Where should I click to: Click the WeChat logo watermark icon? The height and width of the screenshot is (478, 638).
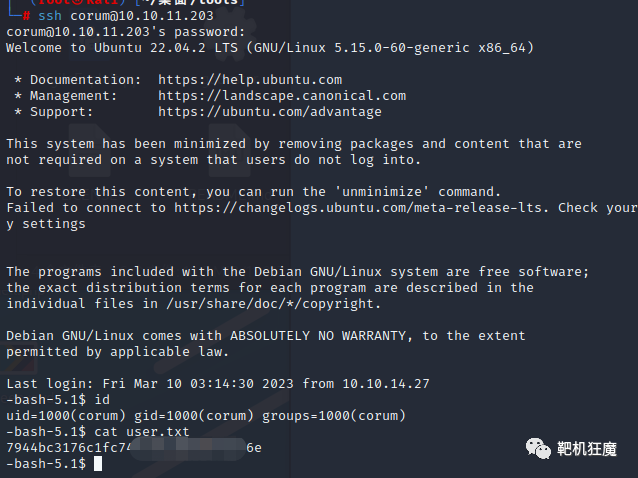tap(538, 449)
